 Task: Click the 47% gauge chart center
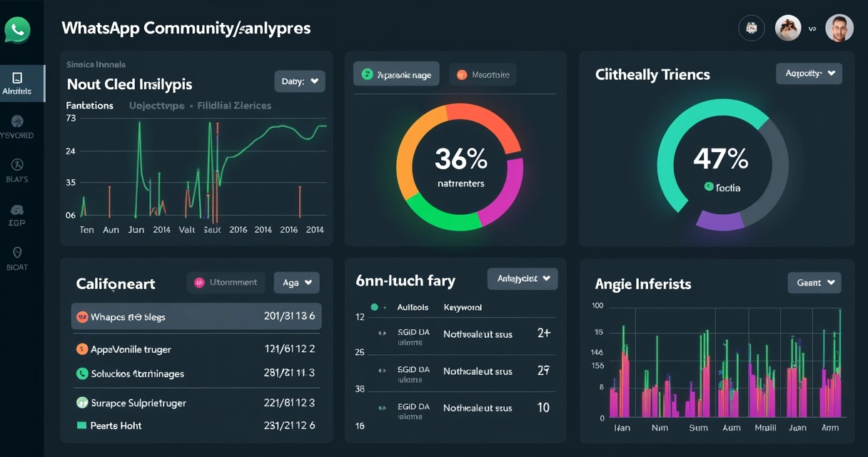pyautogui.click(x=721, y=164)
